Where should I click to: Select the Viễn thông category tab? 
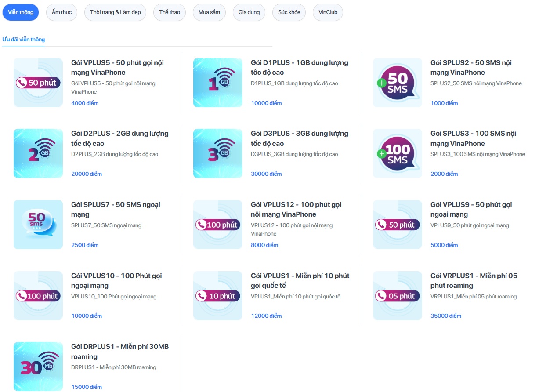(x=21, y=12)
